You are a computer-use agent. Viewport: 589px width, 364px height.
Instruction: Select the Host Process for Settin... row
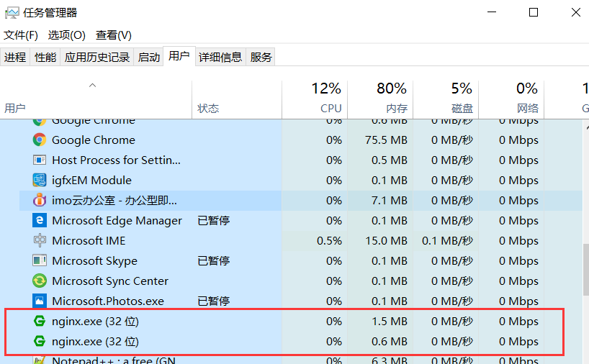(x=291, y=160)
